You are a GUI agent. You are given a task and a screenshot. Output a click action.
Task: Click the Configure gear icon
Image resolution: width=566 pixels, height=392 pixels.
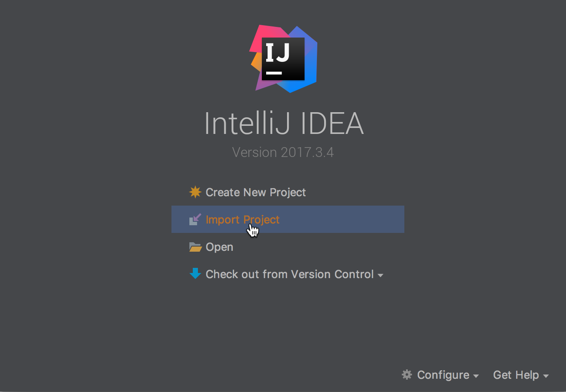pyautogui.click(x=407, y=375)
